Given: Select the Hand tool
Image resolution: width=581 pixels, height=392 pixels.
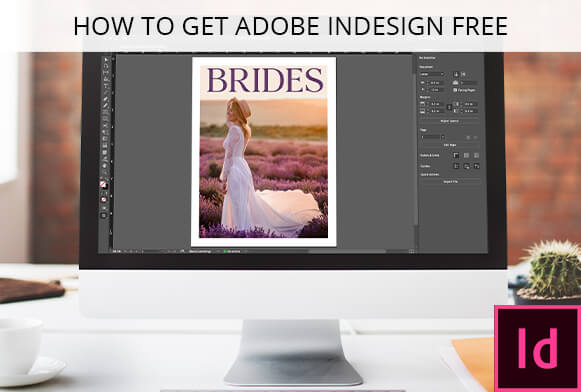Looking at the screenshot, I should [104, 166].
